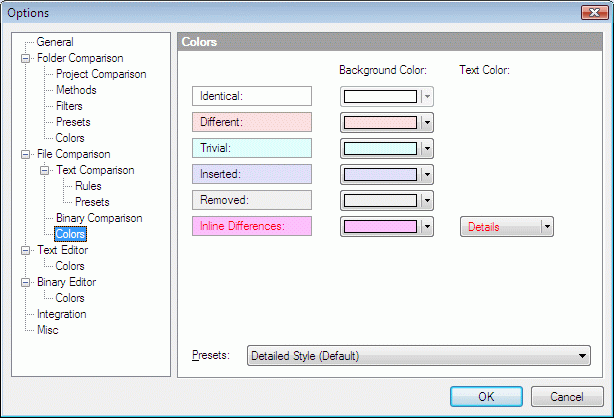
Task: Select Rules under Text Comparison
Action: 88,186
